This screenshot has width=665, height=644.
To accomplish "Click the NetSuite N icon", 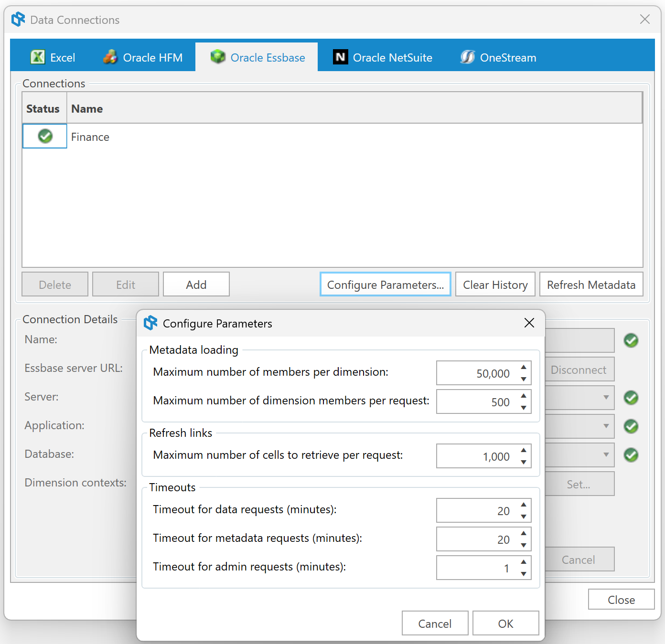I will pyautogui.click(x=340, y=57).
